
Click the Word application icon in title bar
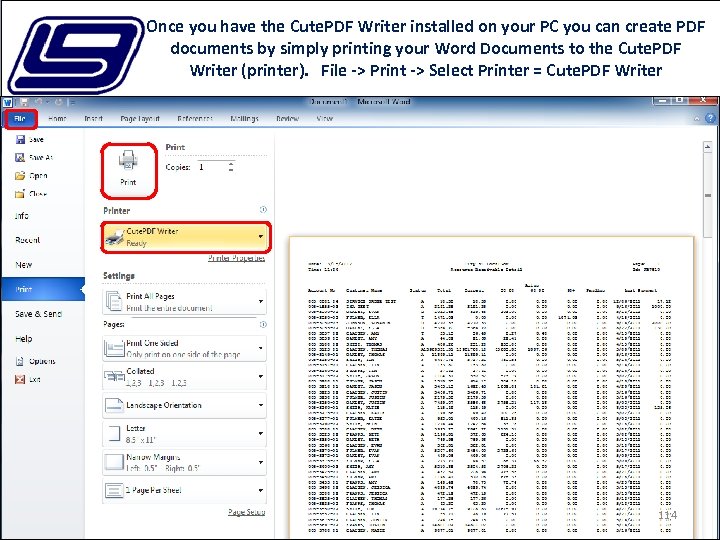coord(8,102)
